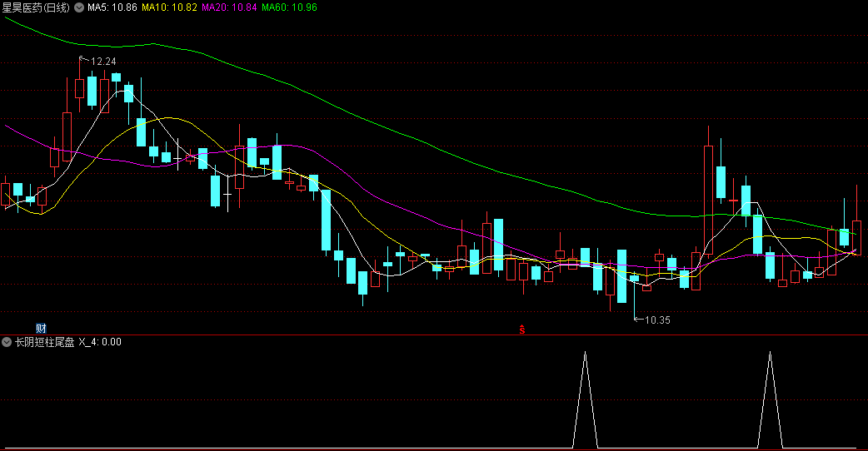This screenshot has height=451, width=868.
Task: Open the 长阴短柱尾盘 indicator dropdown arrow
Action: coord(7,342)
